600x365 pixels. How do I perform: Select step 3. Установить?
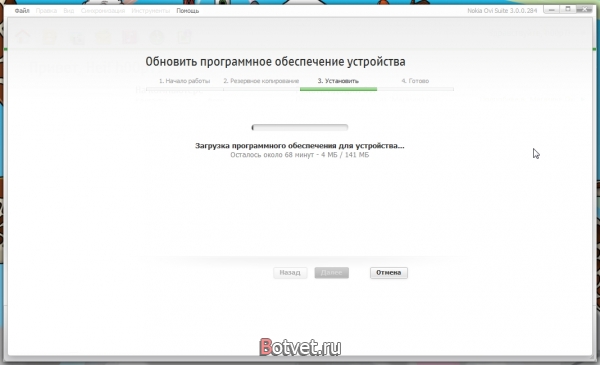[x=338, y=81]
